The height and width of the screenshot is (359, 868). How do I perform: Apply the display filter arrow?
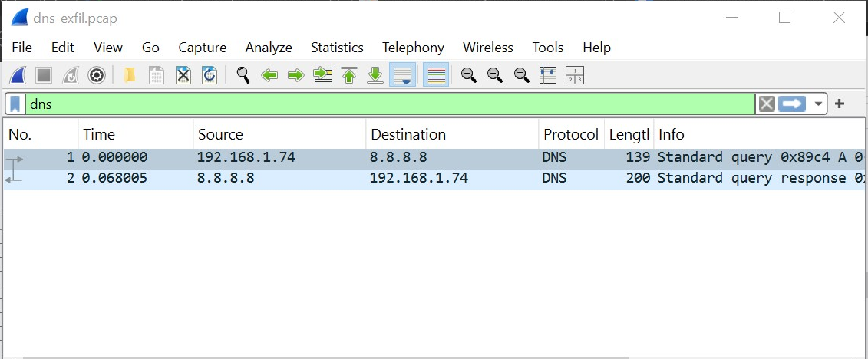[791, 104]
